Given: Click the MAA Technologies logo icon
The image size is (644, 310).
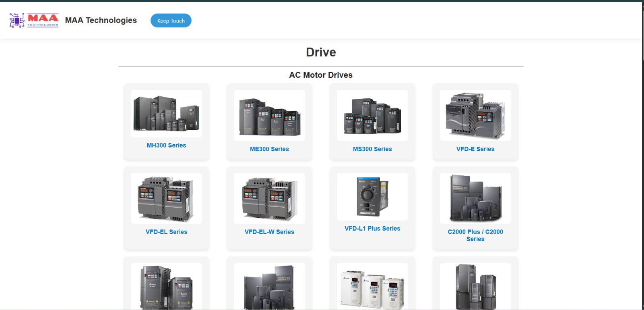Looking at the screenshot, I should tap(34, 20).
